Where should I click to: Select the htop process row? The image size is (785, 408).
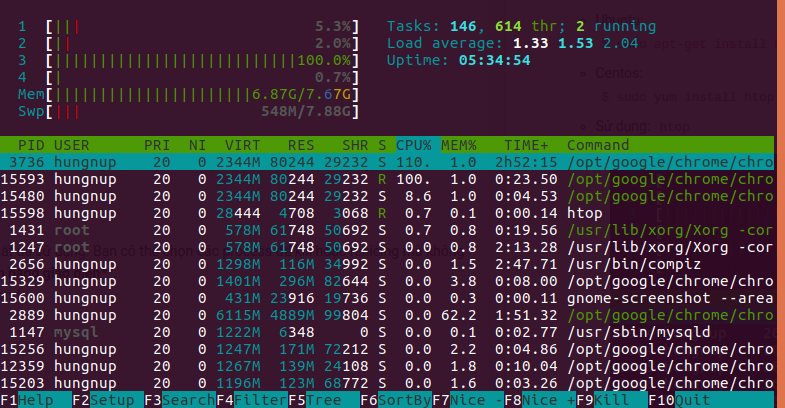tap(387, 213)
